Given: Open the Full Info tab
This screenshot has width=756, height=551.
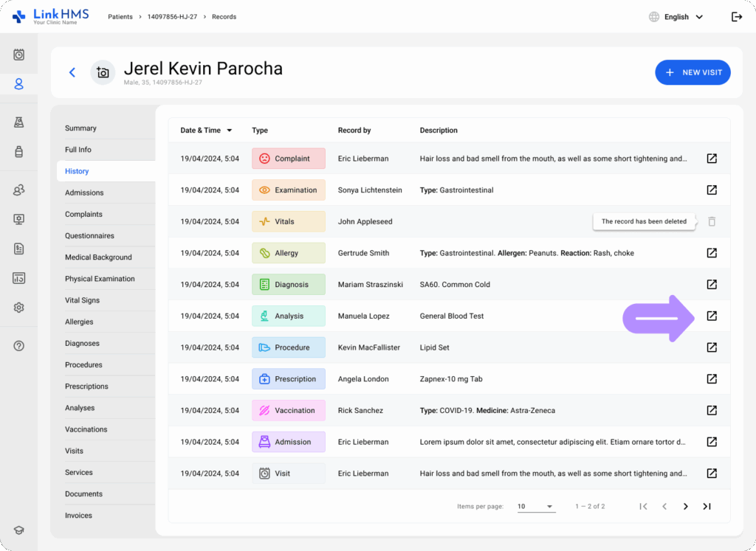Looking at the screenshot, I should 78,150.
